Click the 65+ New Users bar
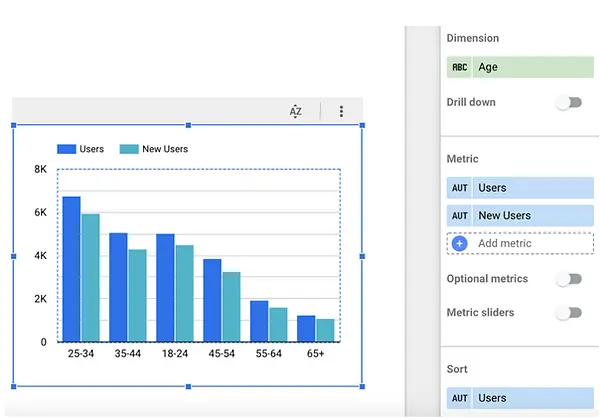 pyautogui.click(x=325, y=330)
